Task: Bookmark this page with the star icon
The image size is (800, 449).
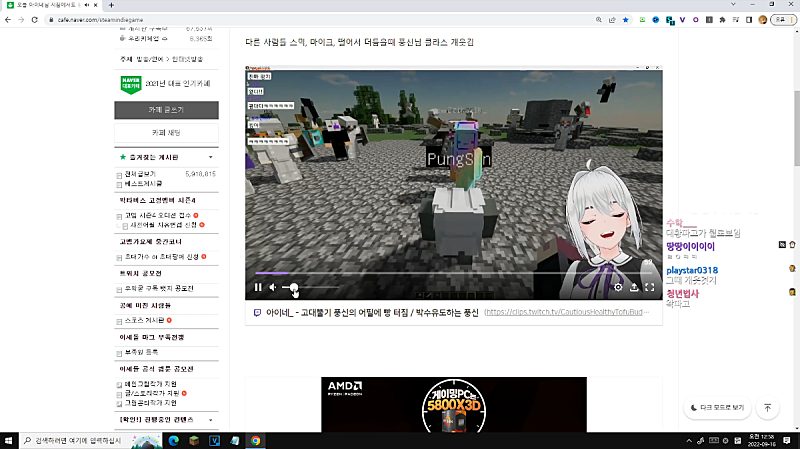Action: (625, 18)
